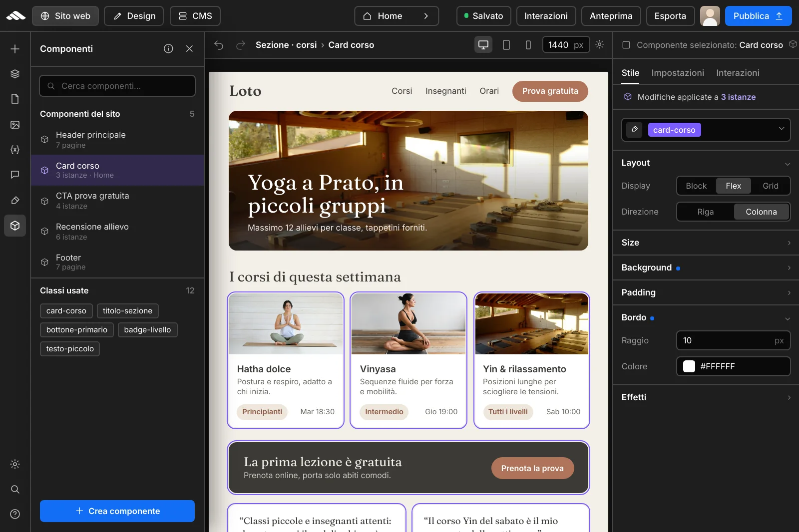Open the add elements plus icon in left rail
799x532 pixels.
coord(15,49)
